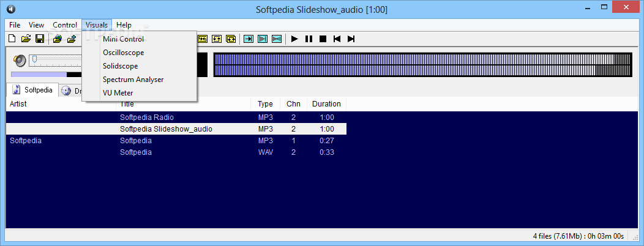Viewport: 644px width, 246px height.
Task: Click the status bar 4 files summary
Action: (x=578, y=236)
